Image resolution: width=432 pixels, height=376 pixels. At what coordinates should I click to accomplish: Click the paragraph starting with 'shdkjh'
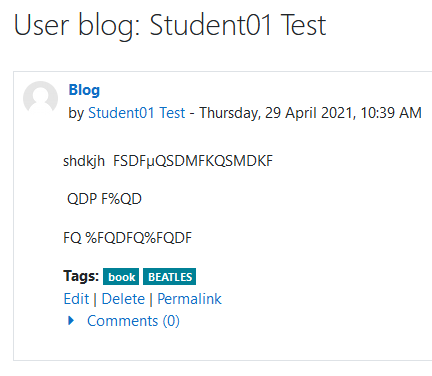[168, 161]
